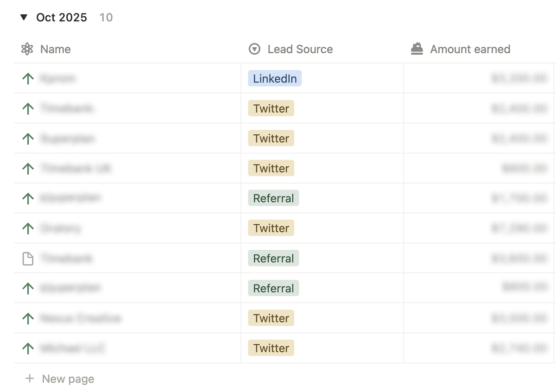Open the Amount earned column header menu
The width and height of the screenshot is (556, 392).
click(x=470, y=49)
